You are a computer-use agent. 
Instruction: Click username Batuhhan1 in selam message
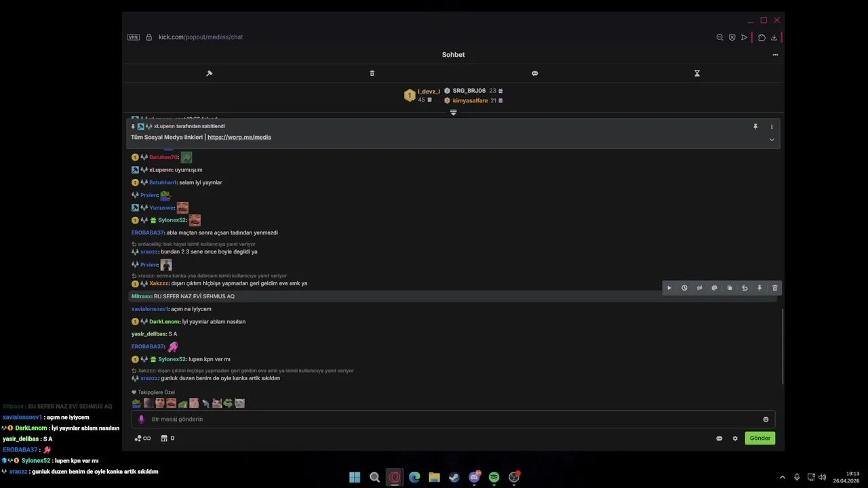pyautogui.click(x=163, y=182)
